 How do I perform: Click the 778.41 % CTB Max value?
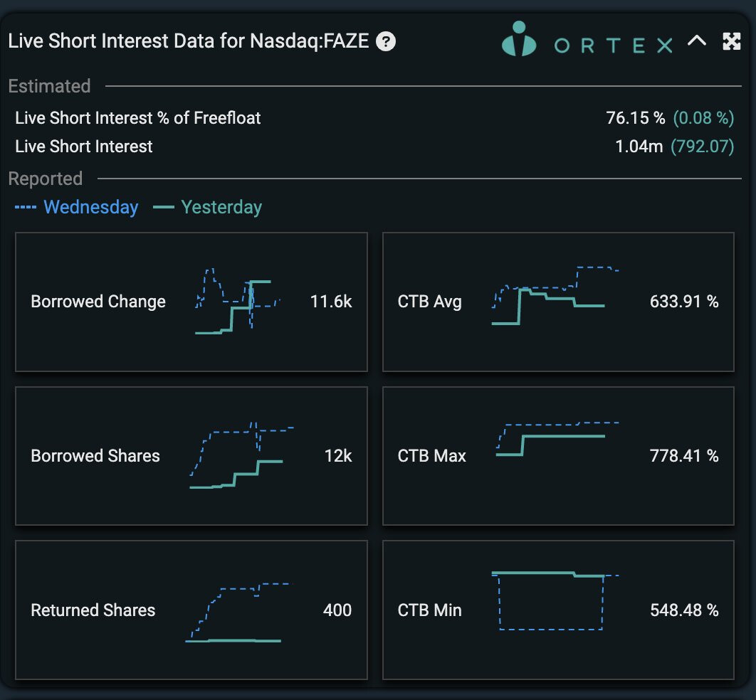coord(684,456)
